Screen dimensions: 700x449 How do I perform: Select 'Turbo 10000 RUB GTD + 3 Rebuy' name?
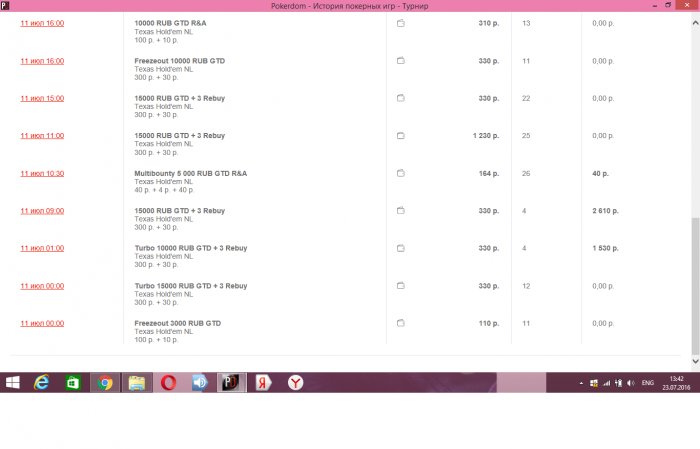(191, 248)
